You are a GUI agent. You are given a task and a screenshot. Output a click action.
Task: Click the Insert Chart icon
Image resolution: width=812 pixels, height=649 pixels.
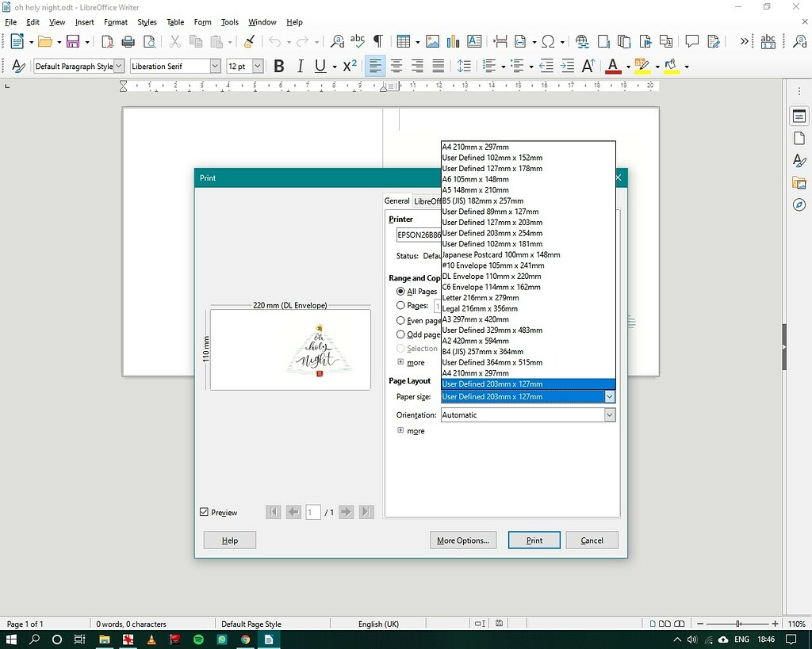(453, 41)
